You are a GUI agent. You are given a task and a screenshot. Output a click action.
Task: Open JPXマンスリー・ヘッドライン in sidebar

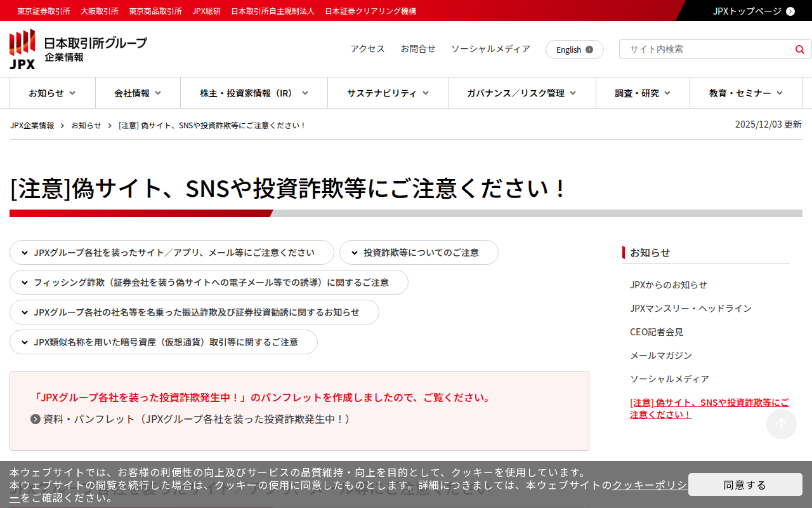[x=691, y=308]
